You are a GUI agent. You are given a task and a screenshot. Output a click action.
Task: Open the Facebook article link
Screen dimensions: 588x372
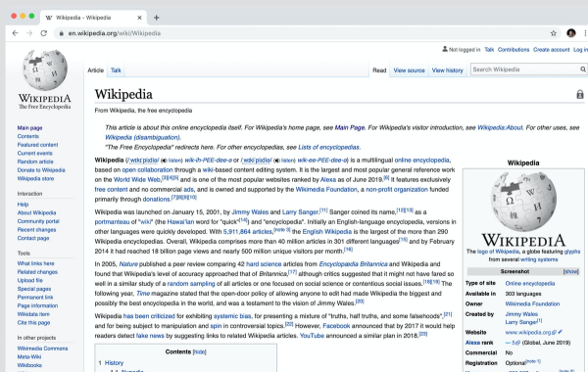(336, 326)
